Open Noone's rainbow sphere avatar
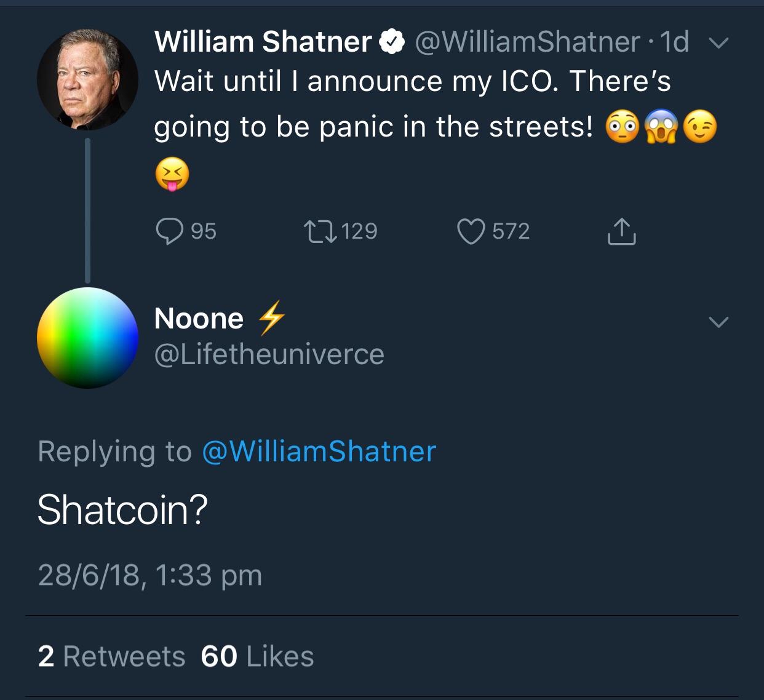This screenshot has height=700, width=764. click(x=87, y=338)
